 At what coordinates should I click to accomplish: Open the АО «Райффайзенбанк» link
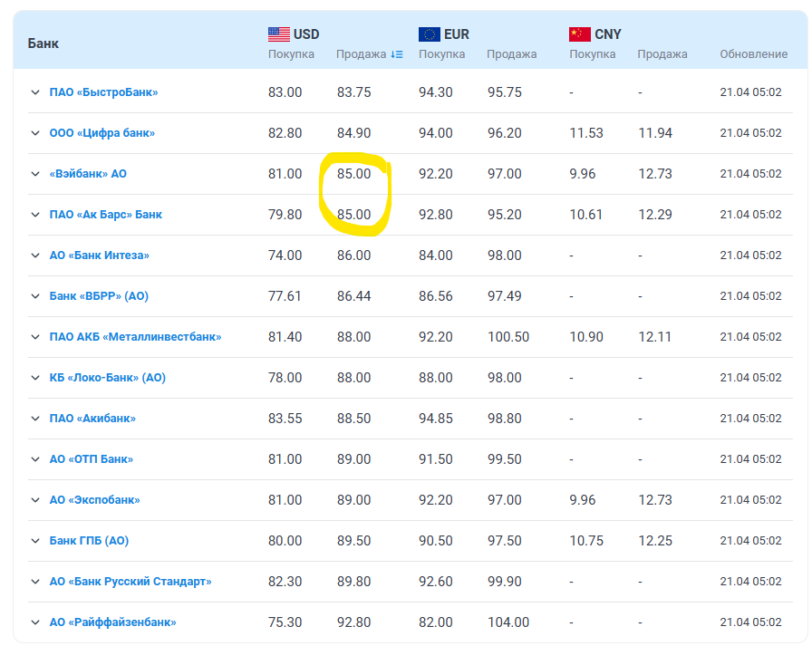pos(113,622)
